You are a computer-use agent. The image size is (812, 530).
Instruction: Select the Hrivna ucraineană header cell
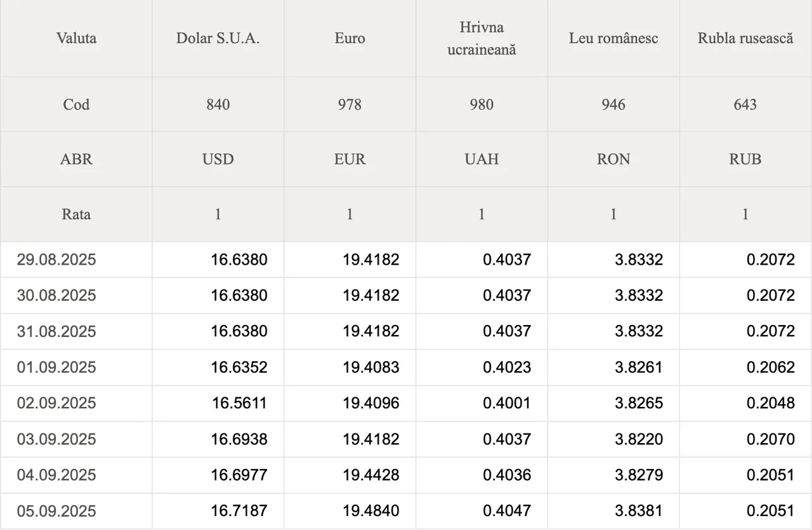click(x=481, y=38)
